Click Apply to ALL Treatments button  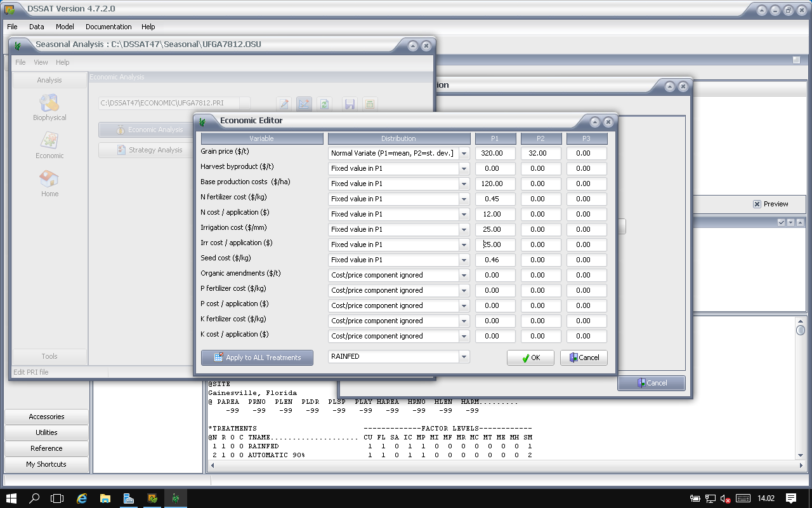pos(257,358)
